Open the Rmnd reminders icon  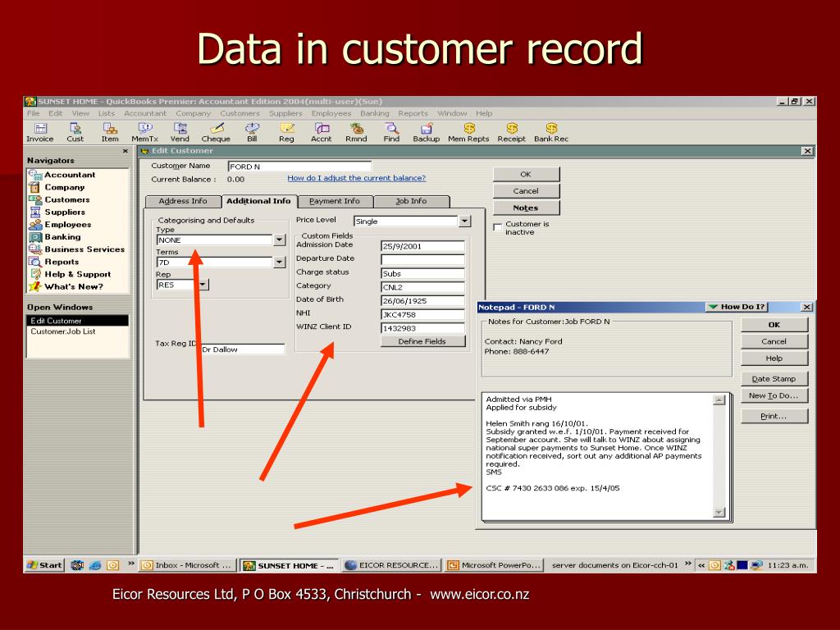pos(356,132)
